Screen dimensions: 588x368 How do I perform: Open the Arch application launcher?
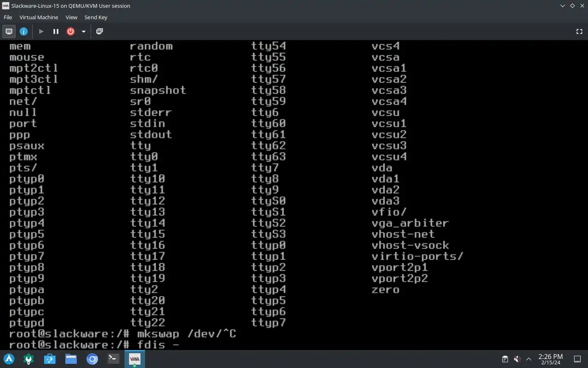point(9,359)
